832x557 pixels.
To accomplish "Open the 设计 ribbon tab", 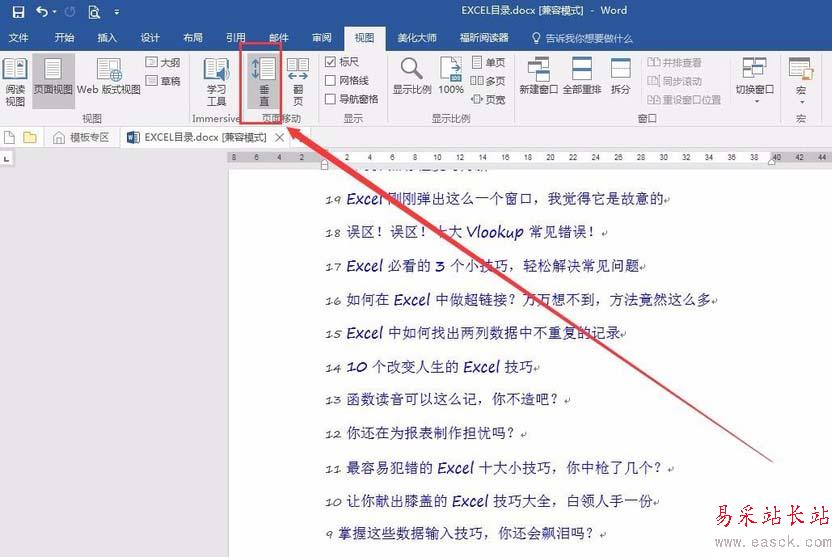I will (150, 38).
